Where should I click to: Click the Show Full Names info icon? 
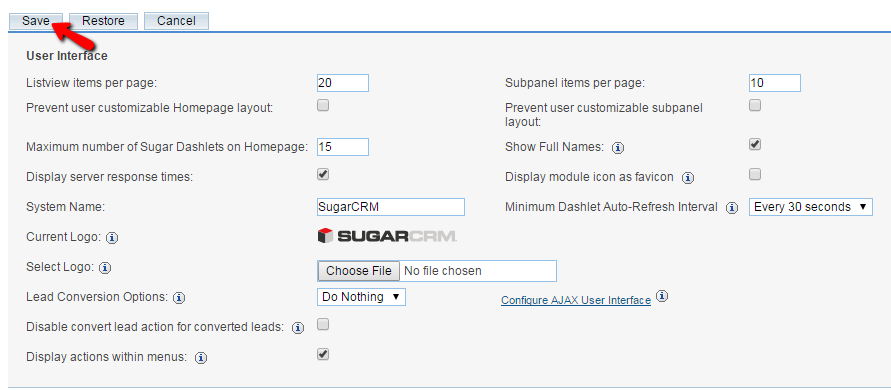click(618, 148)
